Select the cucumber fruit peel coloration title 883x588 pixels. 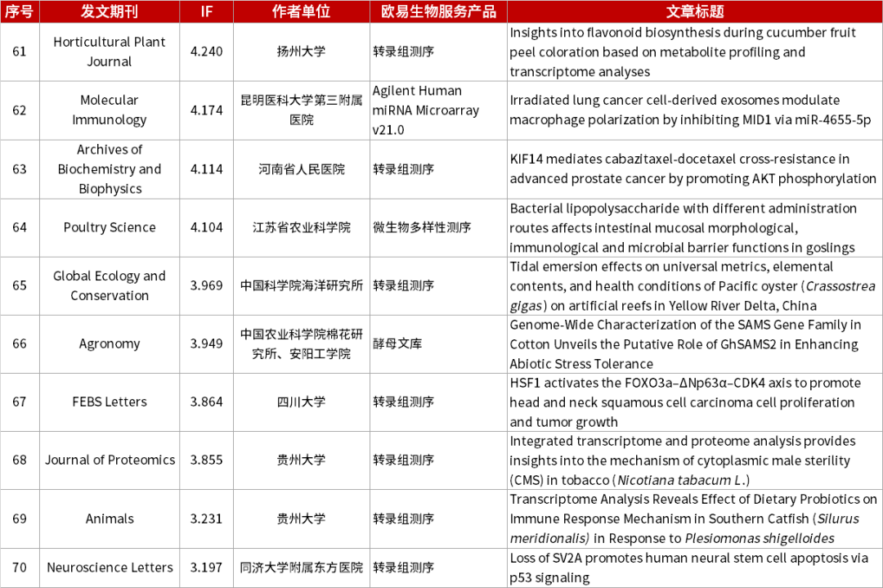coord(694,52)
